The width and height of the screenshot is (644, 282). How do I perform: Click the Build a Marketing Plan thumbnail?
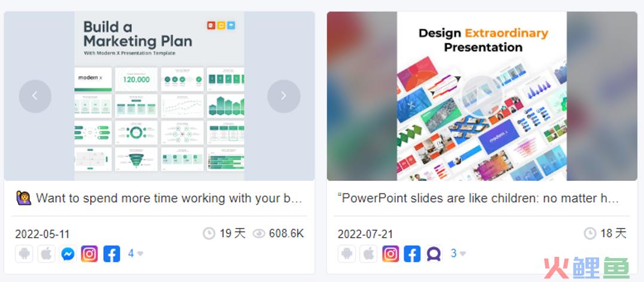160,96
